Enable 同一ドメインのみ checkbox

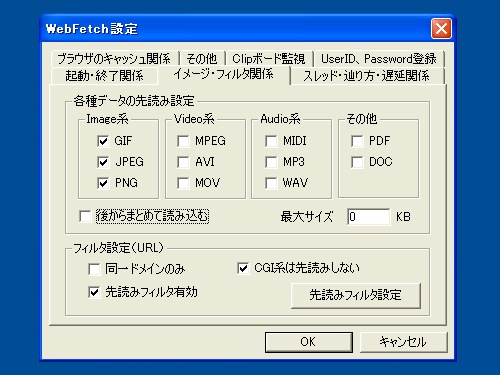[x=94, y=269]
